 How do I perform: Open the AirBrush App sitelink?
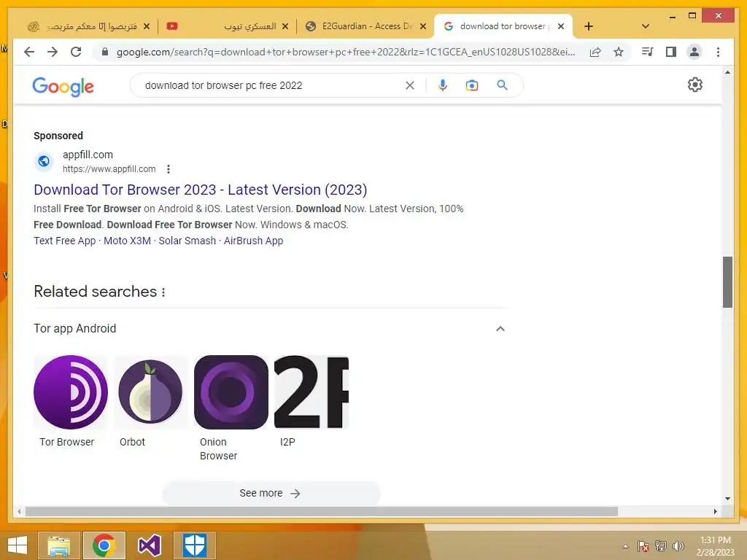coord(253,241)
